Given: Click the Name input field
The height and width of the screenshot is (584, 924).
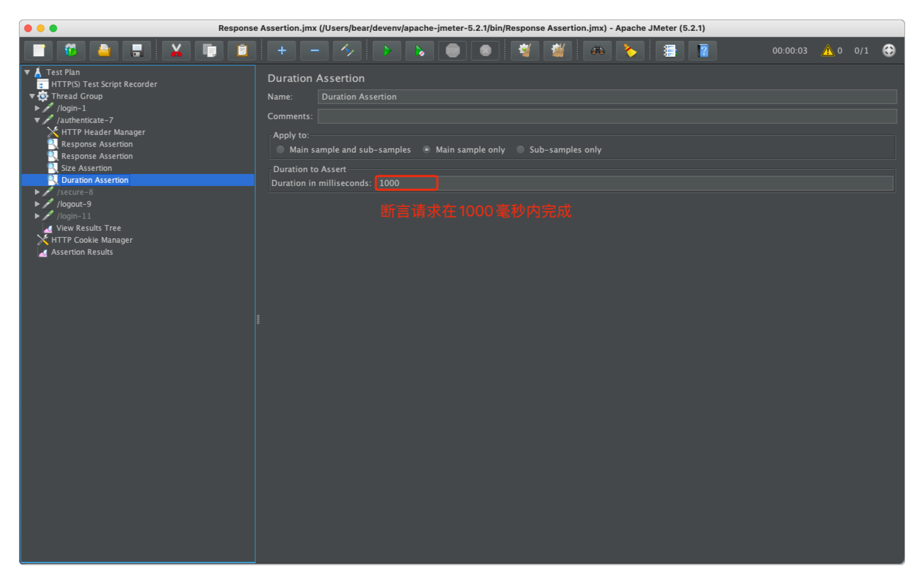Looking at the screenshot, I should pos(607,96).
